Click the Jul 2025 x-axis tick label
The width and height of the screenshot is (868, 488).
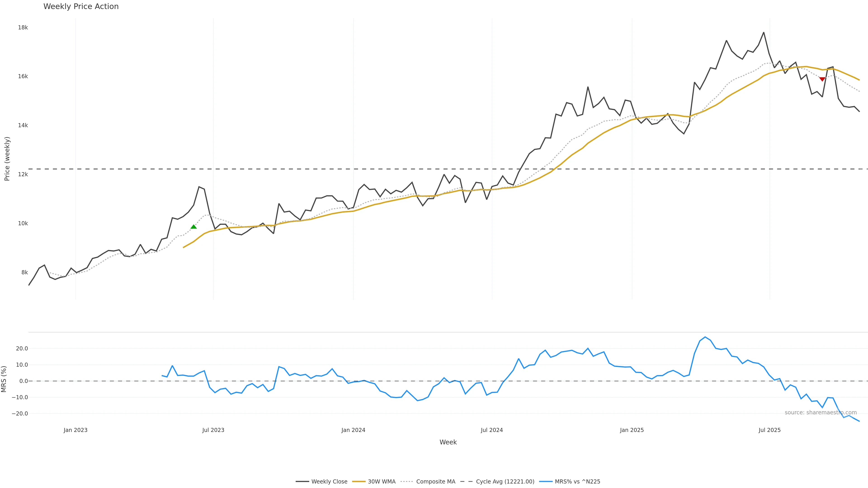pos(769,430)
